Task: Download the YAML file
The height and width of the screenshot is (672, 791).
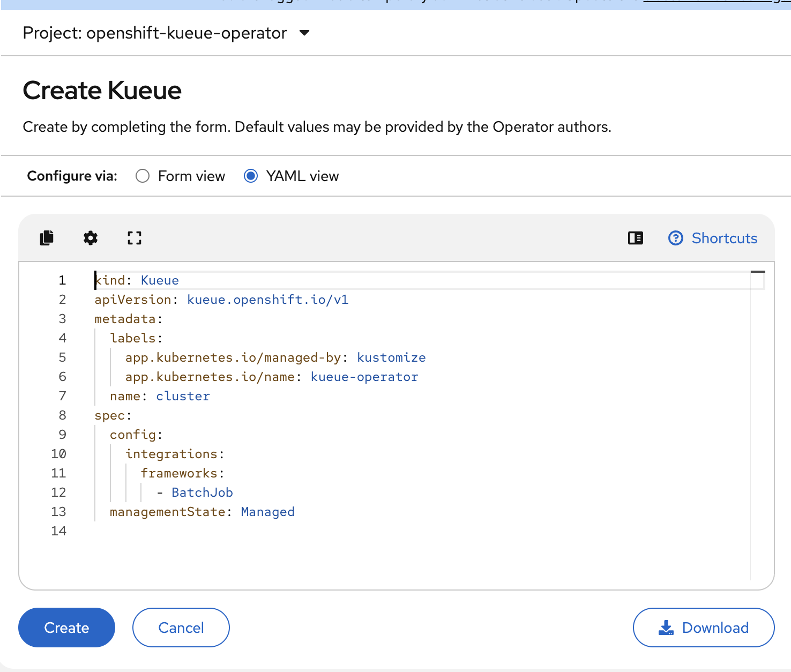Action: click(704, 628)
